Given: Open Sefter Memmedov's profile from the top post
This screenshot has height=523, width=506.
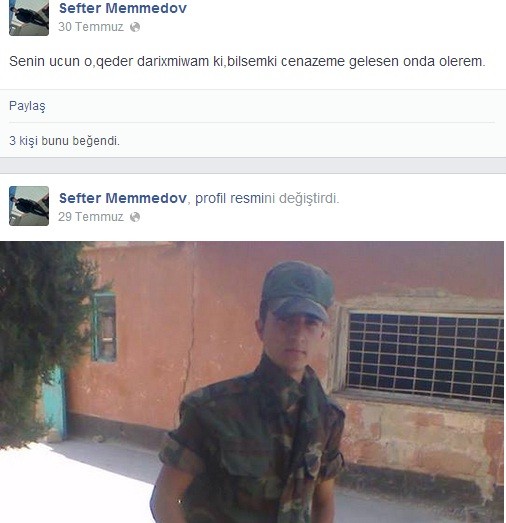Looking at the screenshot, I should [123, 8].
